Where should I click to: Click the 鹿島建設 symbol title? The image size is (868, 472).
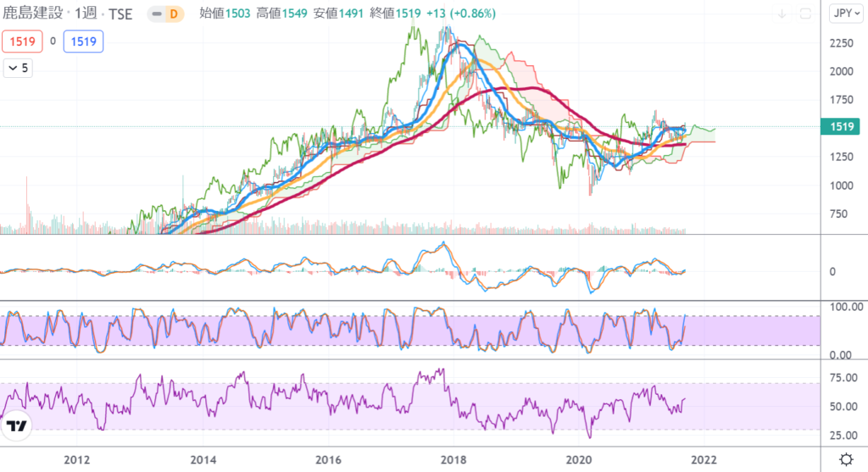tap(33, 14)
